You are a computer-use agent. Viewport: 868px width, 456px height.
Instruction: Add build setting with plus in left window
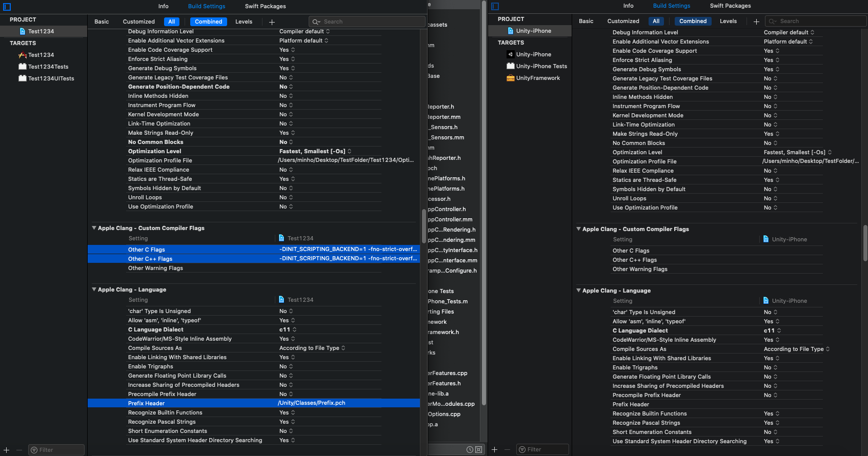tap(272, 22)
